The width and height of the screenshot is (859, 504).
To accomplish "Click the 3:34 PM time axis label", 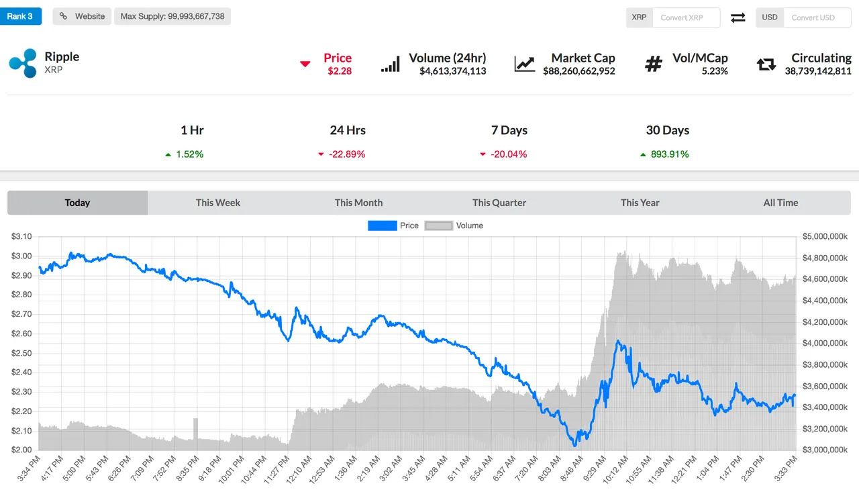I will 30,470.
